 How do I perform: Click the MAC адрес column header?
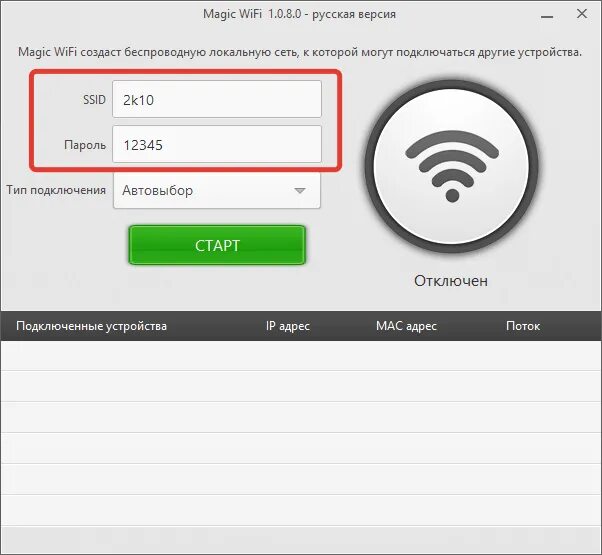pyautogui.click(x=406, y=326)
